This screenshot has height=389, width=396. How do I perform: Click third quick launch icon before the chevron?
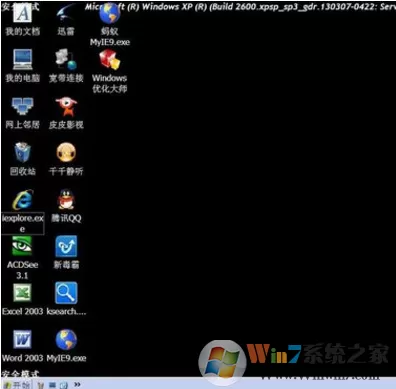click(64, 385)
